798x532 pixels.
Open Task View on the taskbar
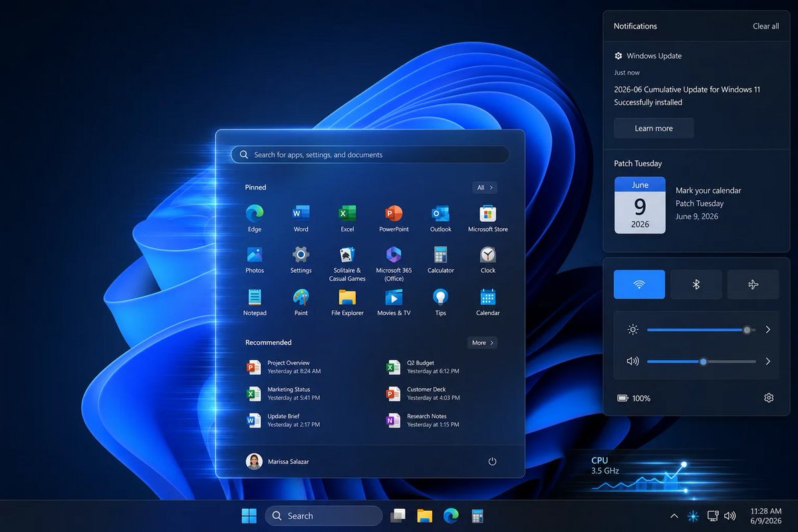tap(398, 515)
